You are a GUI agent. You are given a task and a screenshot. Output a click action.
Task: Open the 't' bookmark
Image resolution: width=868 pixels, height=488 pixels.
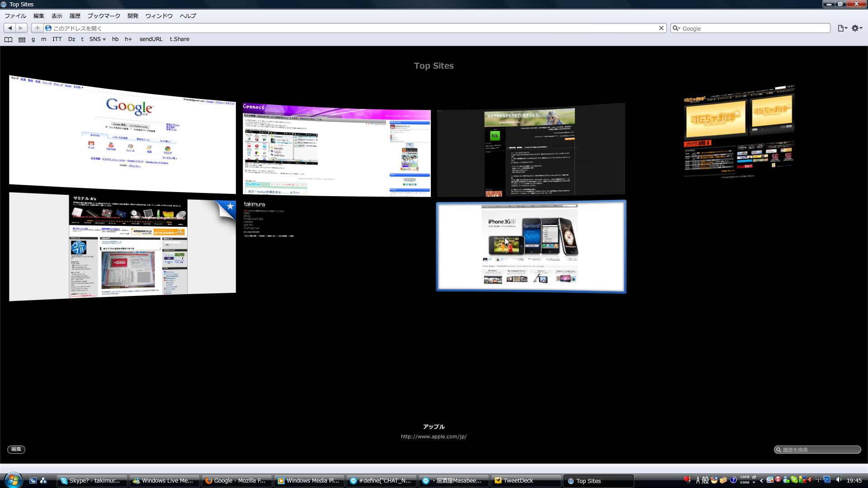[x=82, y=39]
